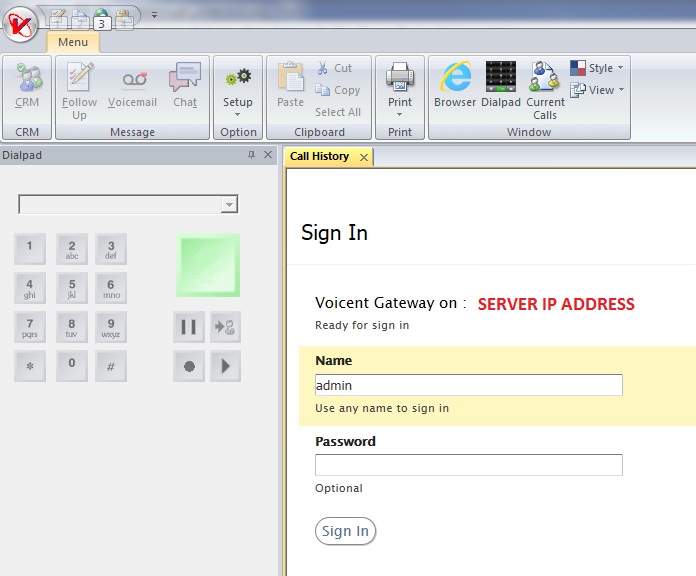Click the first quick access toolbar icon
This screenshot has height=576, width=696.
click(58, 19)
